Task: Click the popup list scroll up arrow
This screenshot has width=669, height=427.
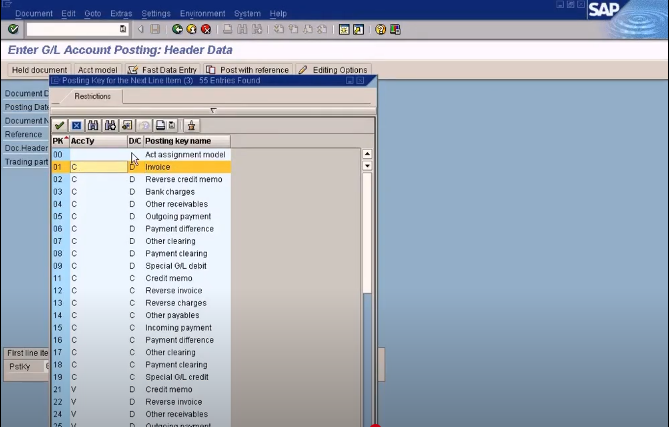Action: point(367,154)
